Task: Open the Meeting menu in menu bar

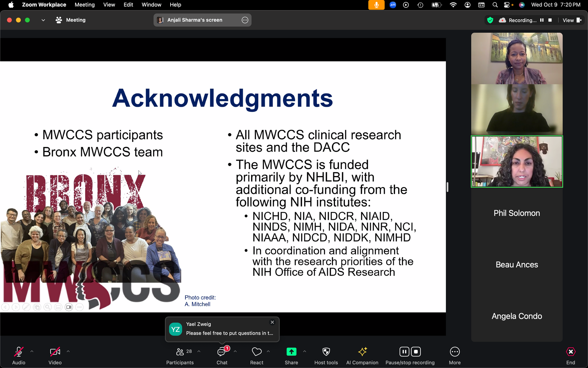Action: tap(85, 5)
